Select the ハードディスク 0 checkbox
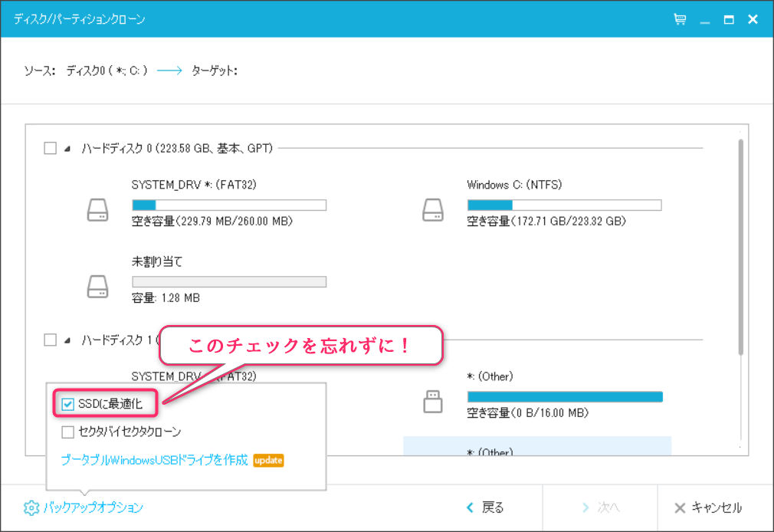Image resolution: width=774 pixels, height=532 pixels. pyautogui.click(x=51, y=148)
